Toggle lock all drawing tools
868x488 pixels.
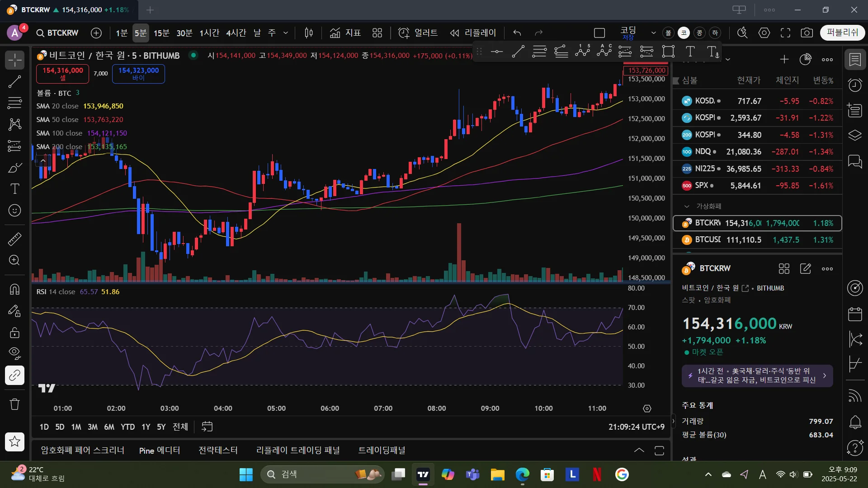[x=14, y=333]
